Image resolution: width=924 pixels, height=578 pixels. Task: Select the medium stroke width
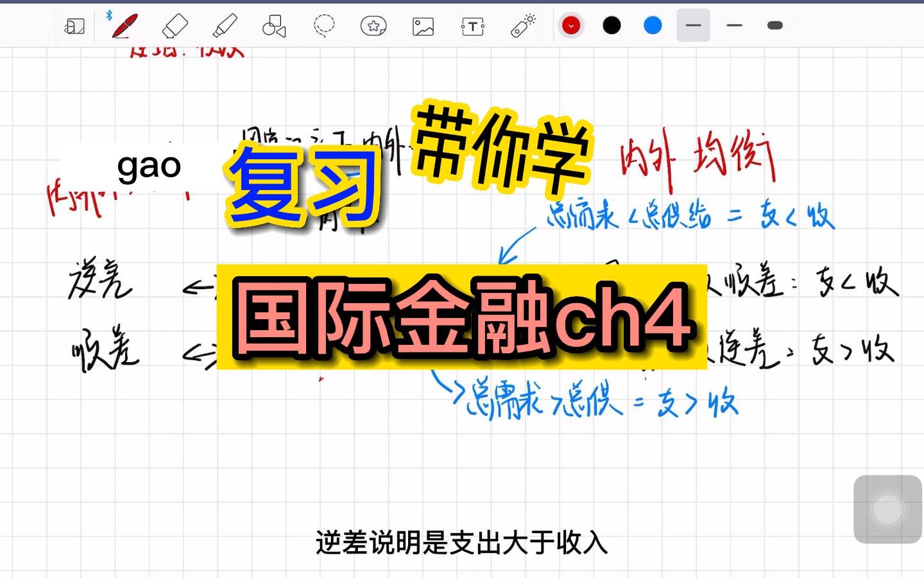[x=735, y=26]
